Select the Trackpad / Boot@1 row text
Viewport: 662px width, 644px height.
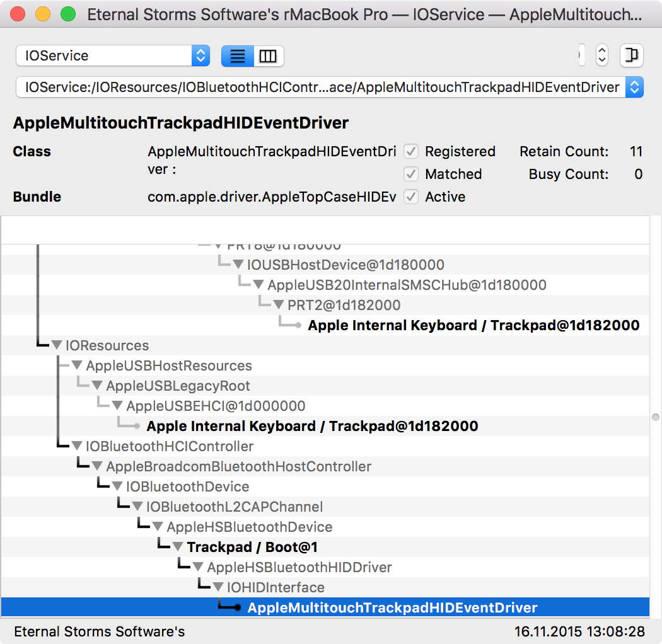click(x=252, y=547)
